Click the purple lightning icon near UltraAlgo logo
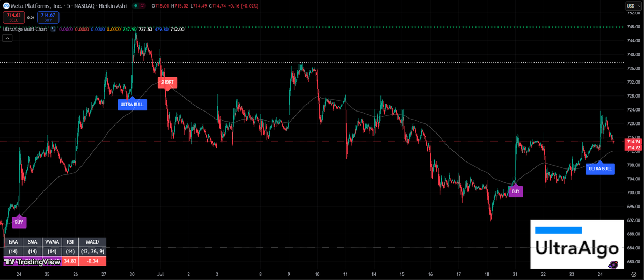 click(x=612, y=264)
